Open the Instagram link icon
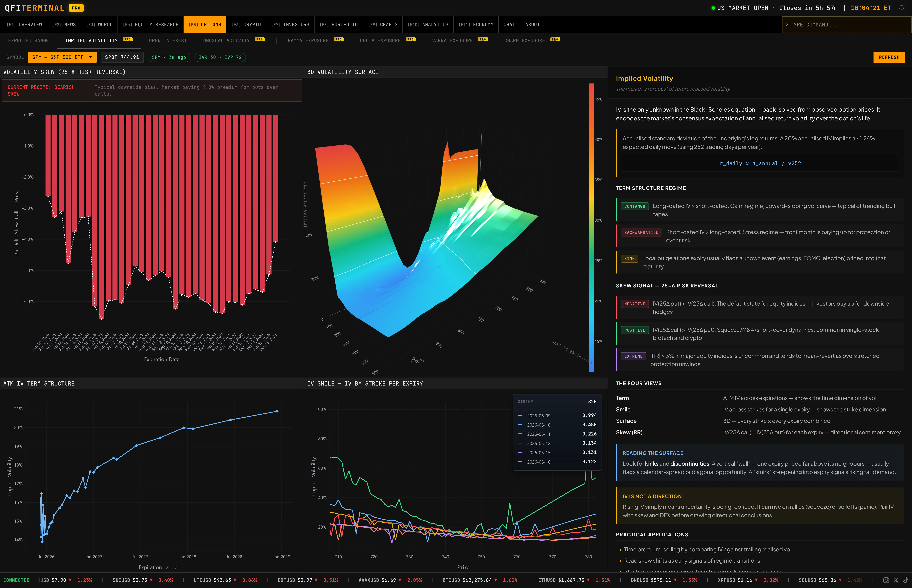912x588 pixels. 886,580
